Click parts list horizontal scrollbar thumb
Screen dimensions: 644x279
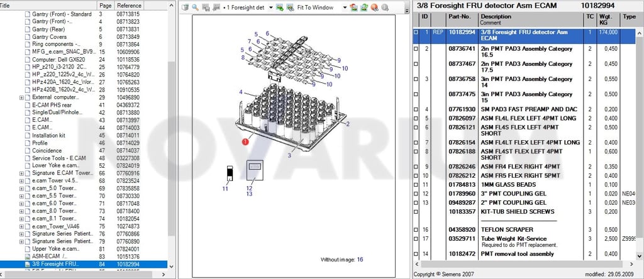[x=521, y=264]
